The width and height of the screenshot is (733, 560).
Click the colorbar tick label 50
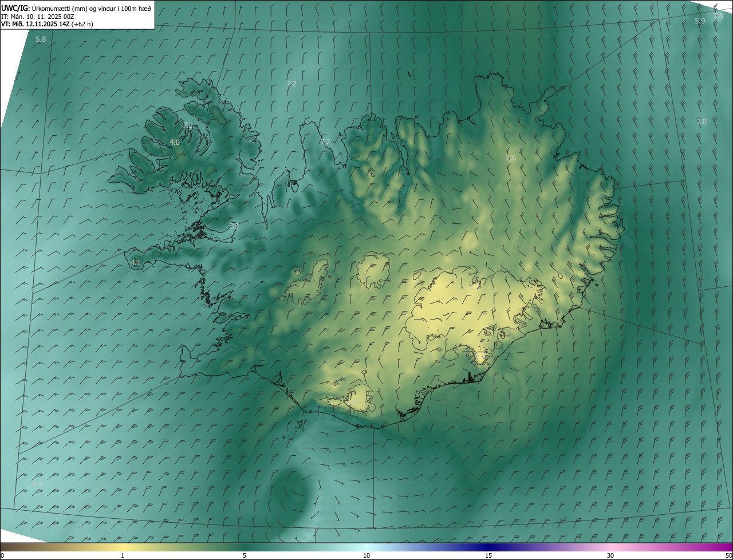[x=728, y=555]
